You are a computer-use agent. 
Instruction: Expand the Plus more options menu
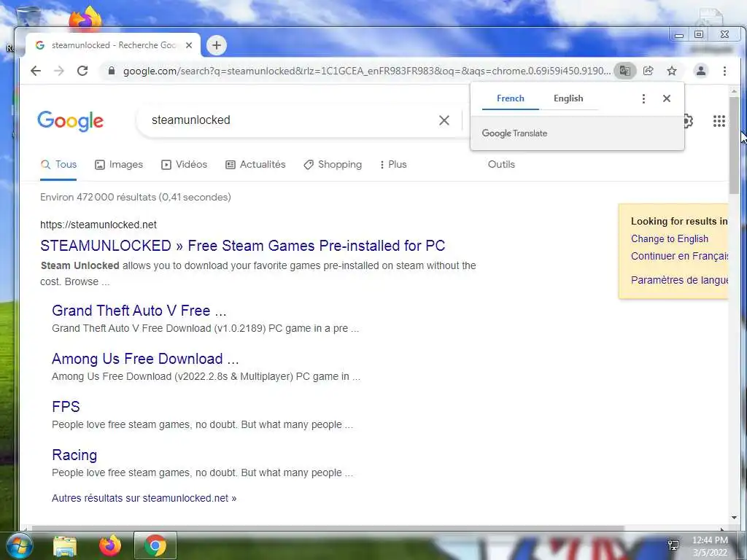pos(393,165)
